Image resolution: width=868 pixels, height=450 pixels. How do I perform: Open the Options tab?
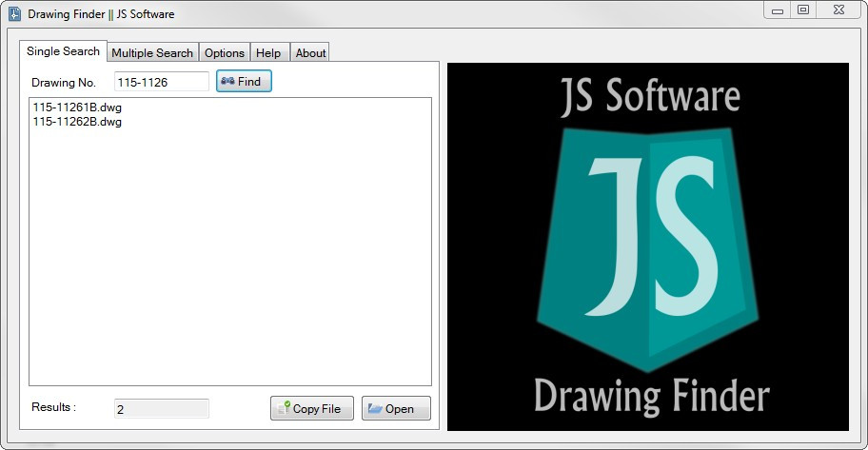pos(225,52)
